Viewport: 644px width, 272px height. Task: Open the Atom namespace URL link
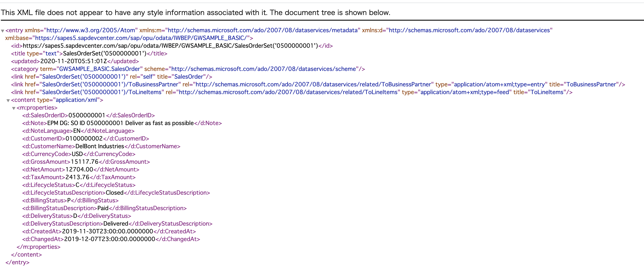tap(91, 30)
